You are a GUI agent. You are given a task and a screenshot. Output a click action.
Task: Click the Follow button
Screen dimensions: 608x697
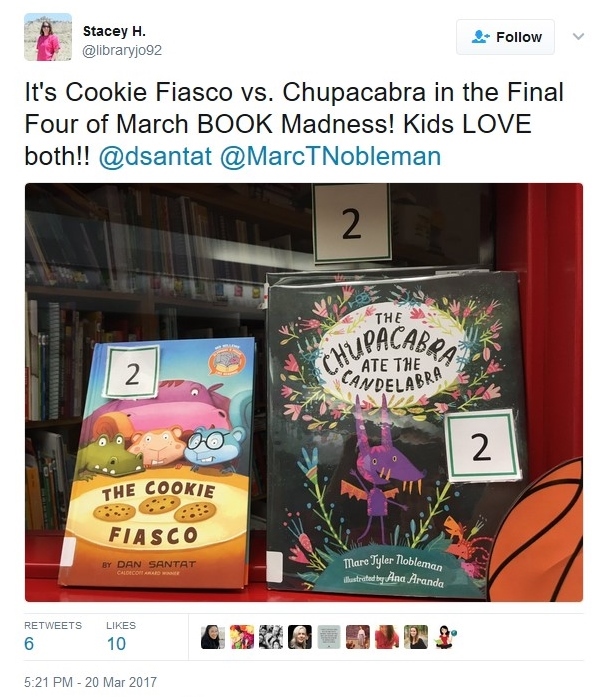click(505, 37)
